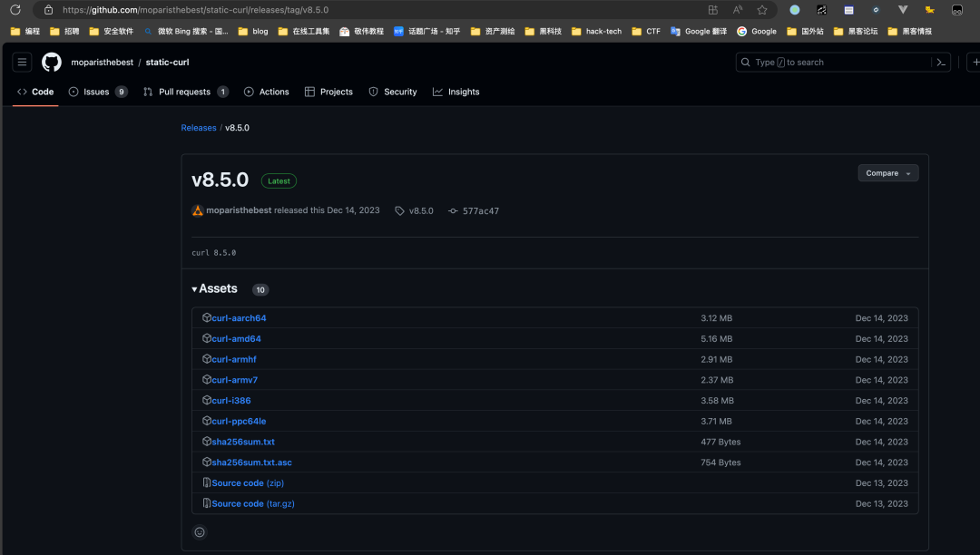Image resolution: width=980 pixels, height=555 pixels.
Task: Select the '5.16 MB' size text
Action: pos(716,339)
